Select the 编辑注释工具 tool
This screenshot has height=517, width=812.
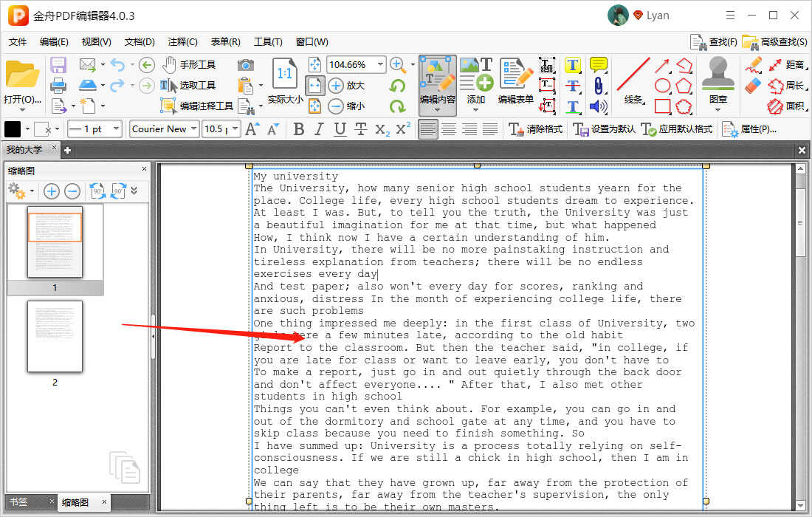click(x=196, y=106)
